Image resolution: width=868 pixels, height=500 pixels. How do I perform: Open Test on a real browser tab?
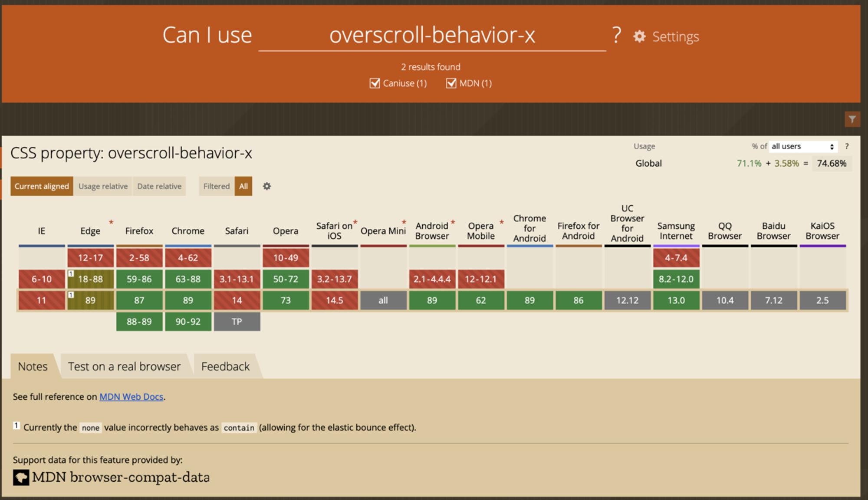124,366
